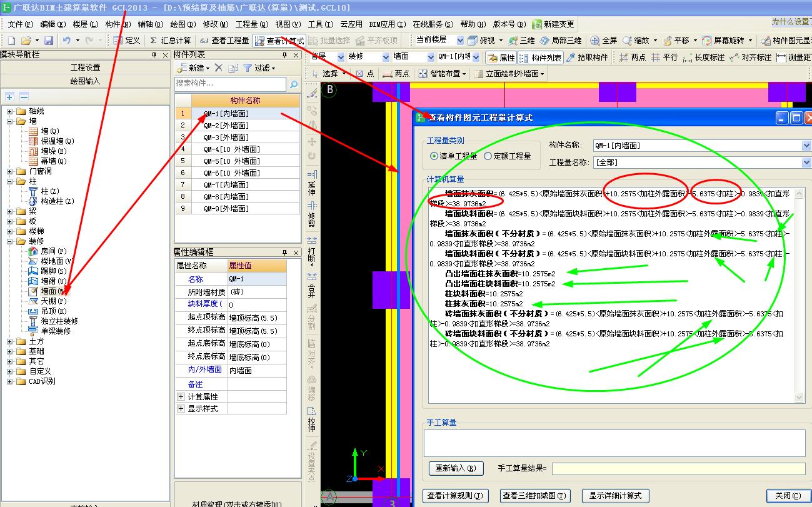Click 选择 selection tool
This screenshot has height=507, width=812.
(x=329, y=74)
